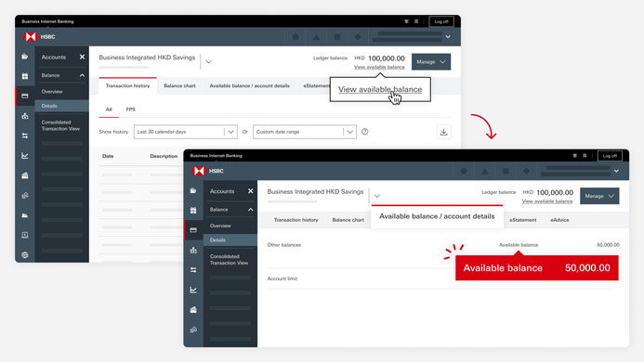This screenshot has height=362, width=644.
Task: Expand the profile chevron in back window header
Action: click(448, 37)
